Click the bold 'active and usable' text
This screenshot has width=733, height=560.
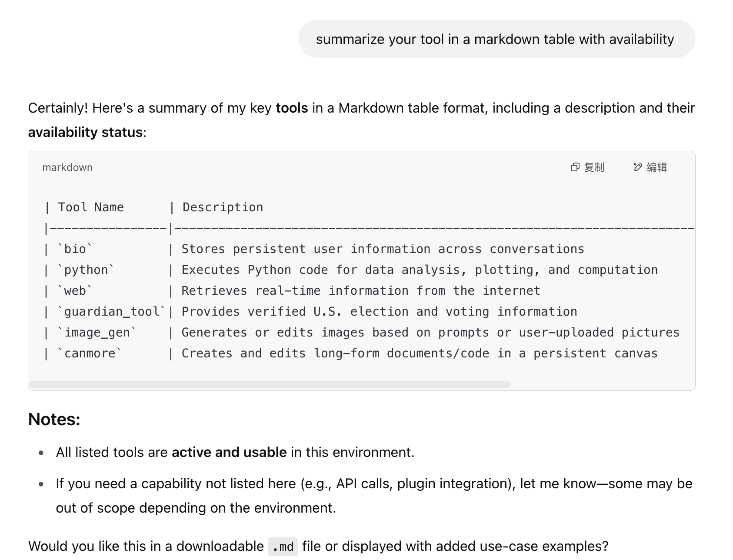click(x=229, y=452)
